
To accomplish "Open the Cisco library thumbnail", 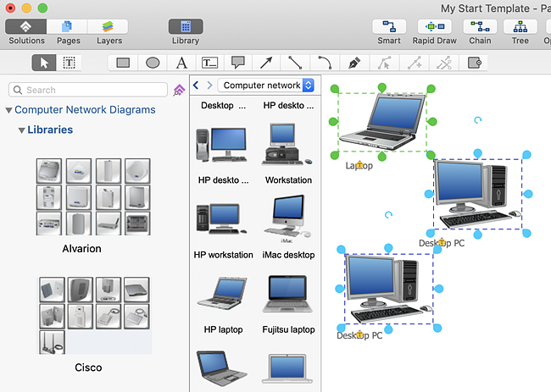I will tap(95, 316).
